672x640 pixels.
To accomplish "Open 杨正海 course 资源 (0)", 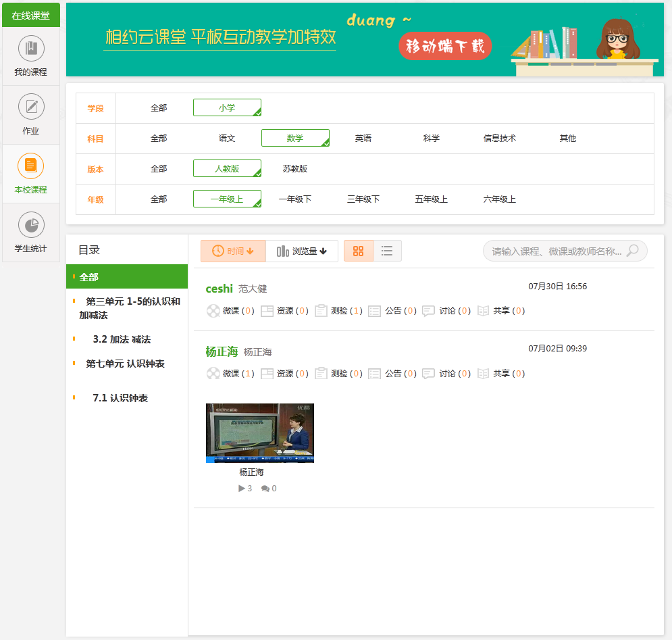I will [284, 374].
